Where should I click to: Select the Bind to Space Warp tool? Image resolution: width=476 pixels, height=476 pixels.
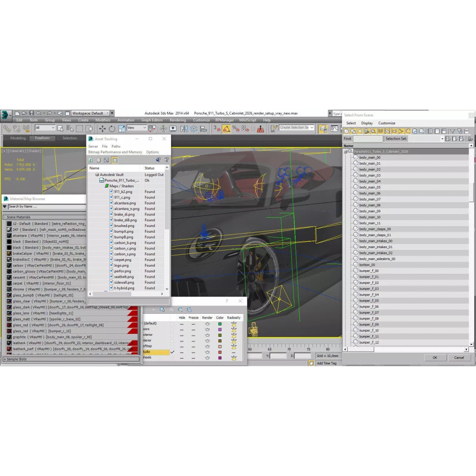26,129
